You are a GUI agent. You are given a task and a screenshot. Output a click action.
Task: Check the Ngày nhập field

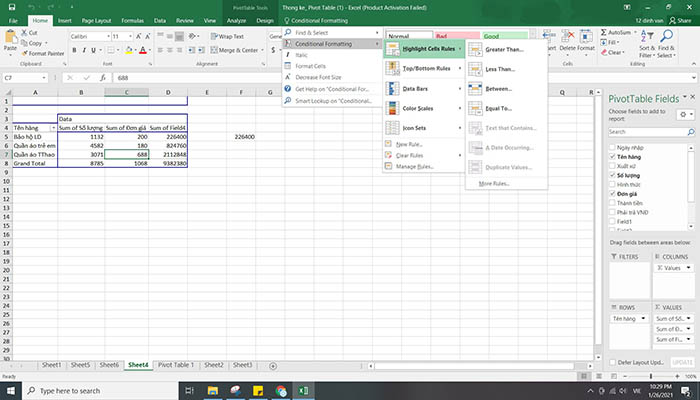[612, 147]
